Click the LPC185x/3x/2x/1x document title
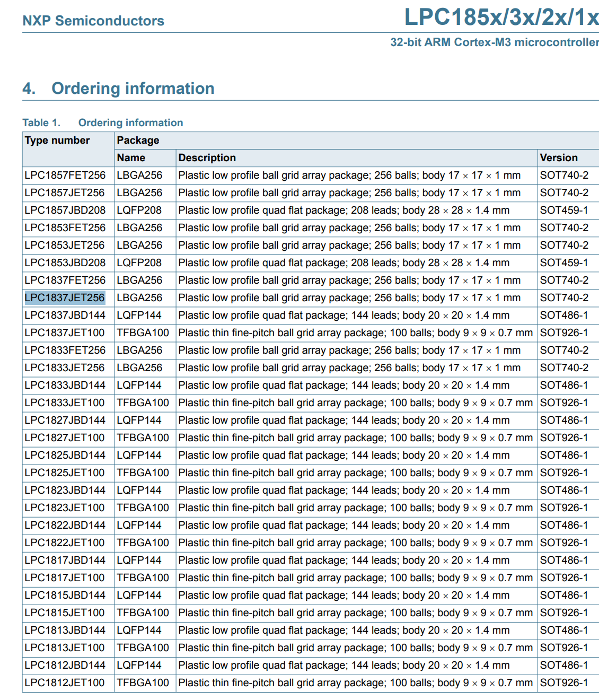The image size is (599, 700). click(x=501, y=17)
